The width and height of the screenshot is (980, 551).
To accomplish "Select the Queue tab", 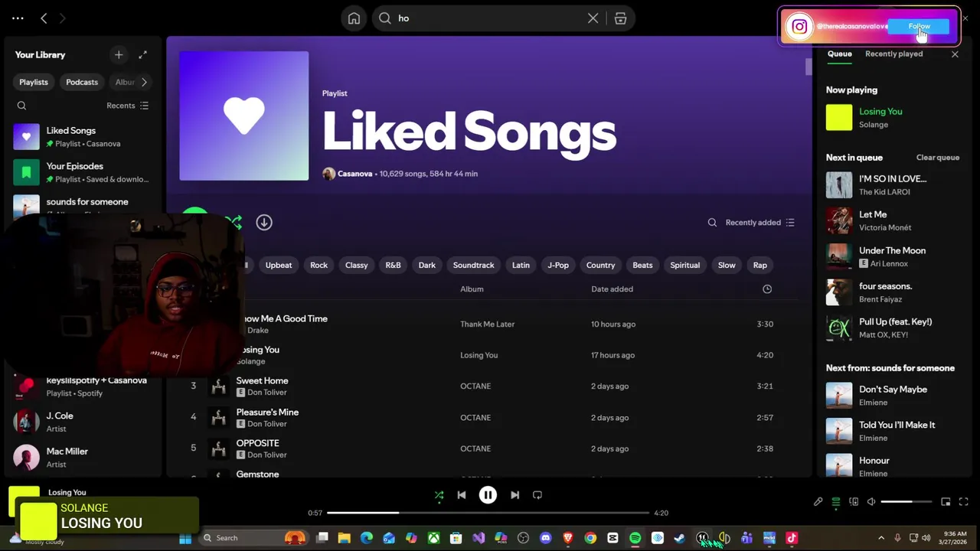I will [x=839, y=54].
